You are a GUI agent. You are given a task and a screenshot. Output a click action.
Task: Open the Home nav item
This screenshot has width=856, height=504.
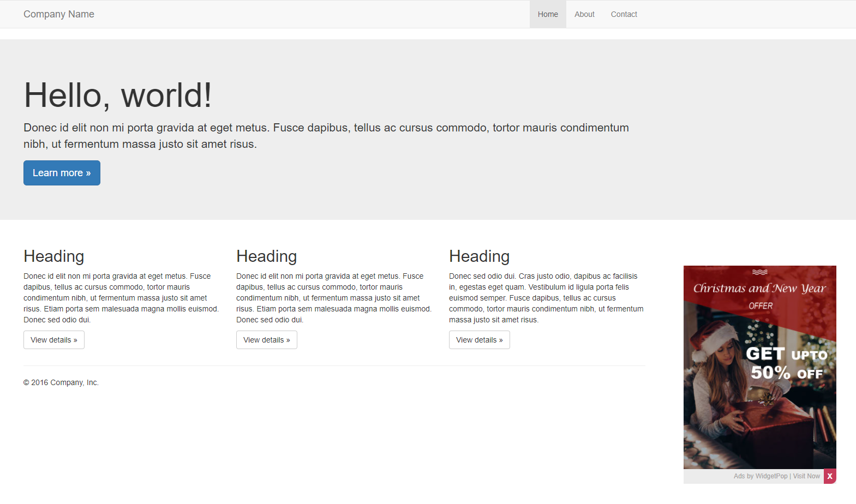(548, 14)
